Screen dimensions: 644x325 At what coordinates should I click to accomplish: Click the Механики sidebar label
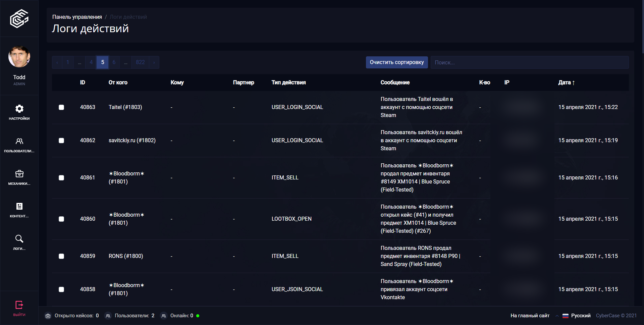pos(19,184)
